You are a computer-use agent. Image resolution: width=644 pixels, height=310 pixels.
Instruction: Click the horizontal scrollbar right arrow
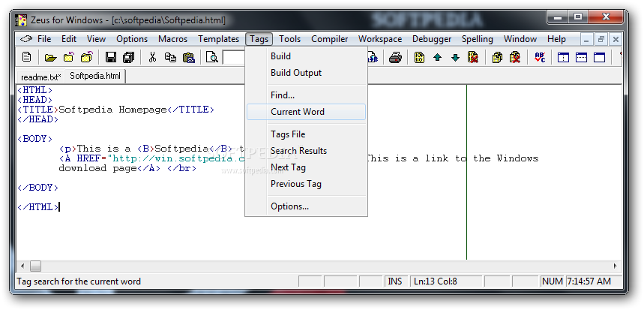[616, 266]
